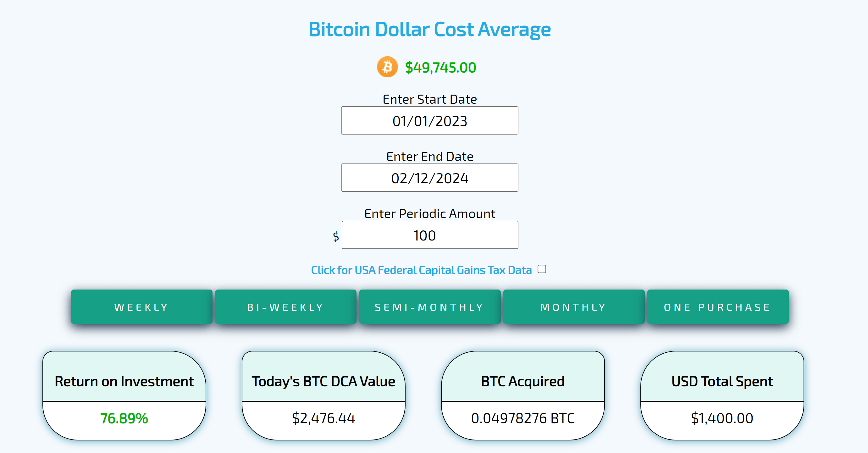The image size is (868, 453).
Task: Enable the Federal Capital Gains Tax checkbox
Action: click(x=541, y=269)
